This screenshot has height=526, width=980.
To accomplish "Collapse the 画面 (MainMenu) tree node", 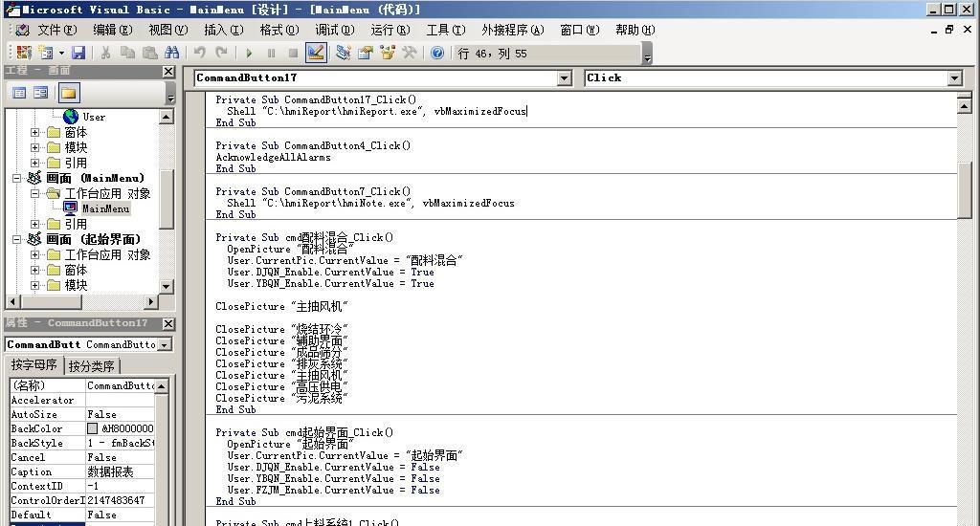I will pos(18,178).
